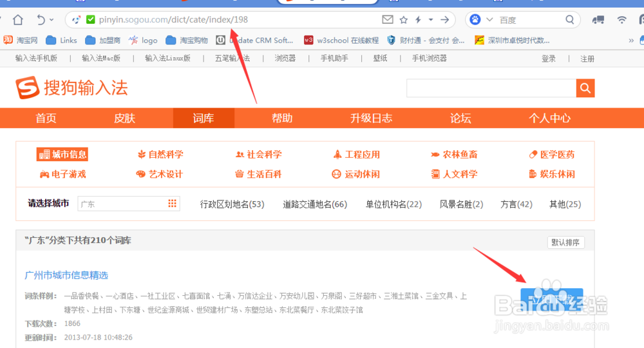Image resolution: width=644 pixels, height=348 pixels.
Task: Open the 财付通 bookmark
Action: point(426,40)
